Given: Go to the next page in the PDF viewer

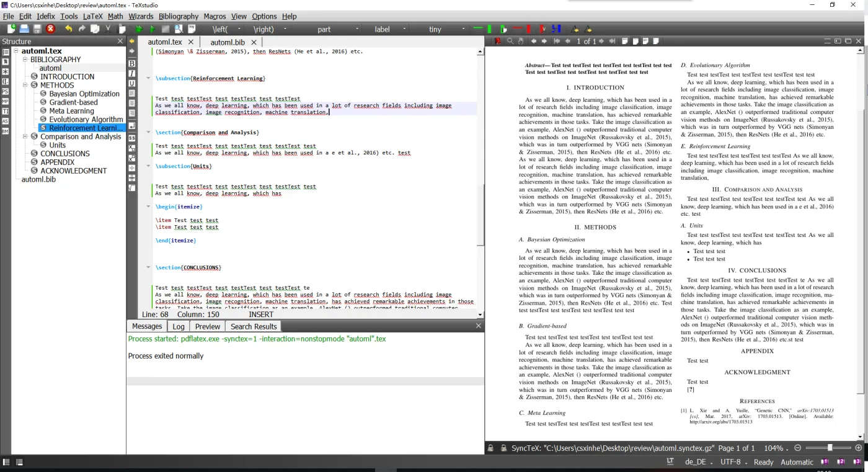Looking at the screenshot, I should [x=601, y=41].
